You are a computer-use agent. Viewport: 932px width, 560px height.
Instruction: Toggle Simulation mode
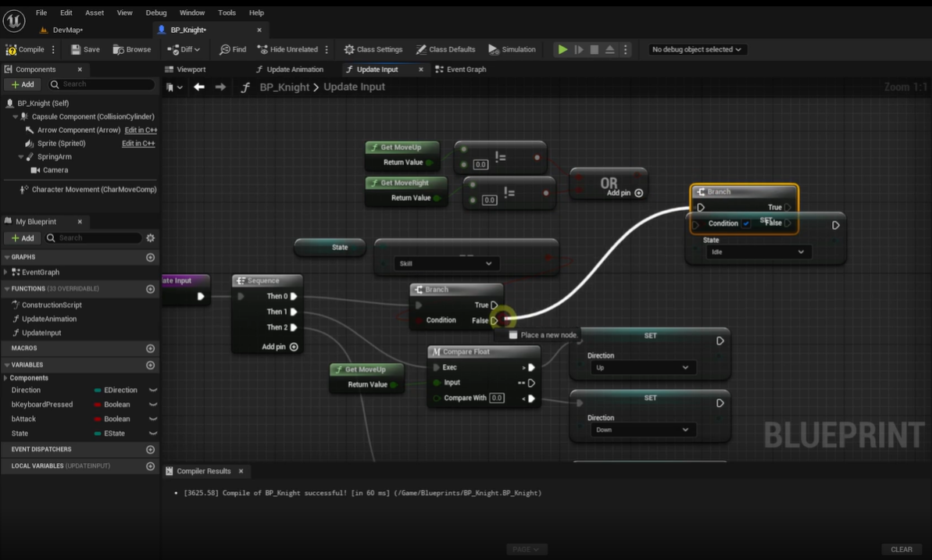512,49
